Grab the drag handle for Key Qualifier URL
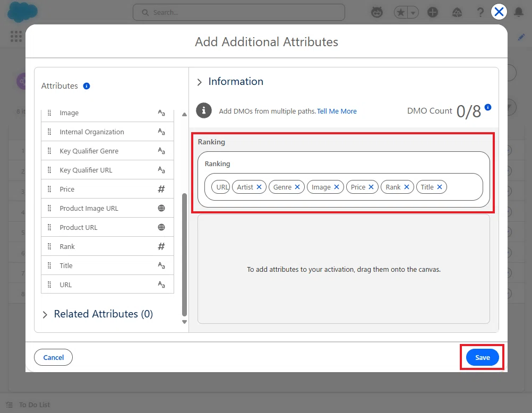 pyautogui.click(x=49, y=170)
